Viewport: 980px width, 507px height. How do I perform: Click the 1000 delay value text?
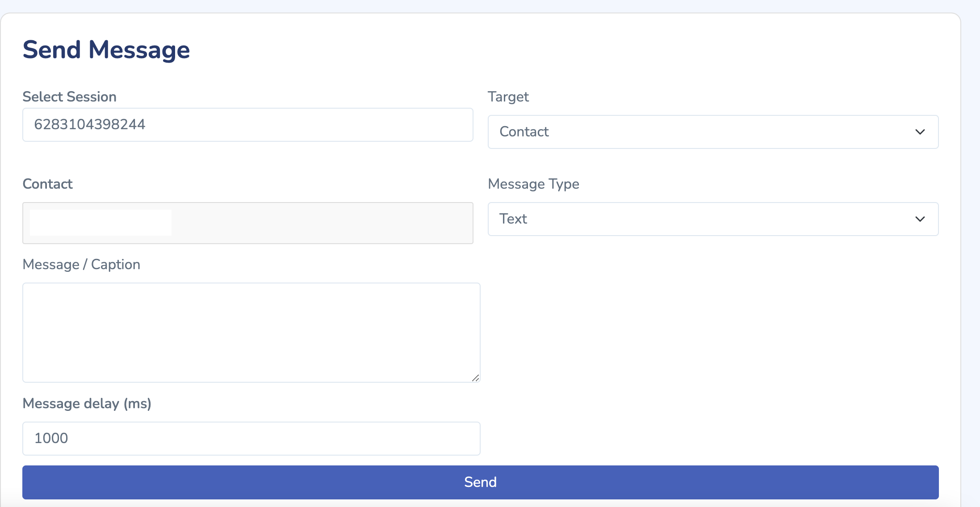point(51,438)
